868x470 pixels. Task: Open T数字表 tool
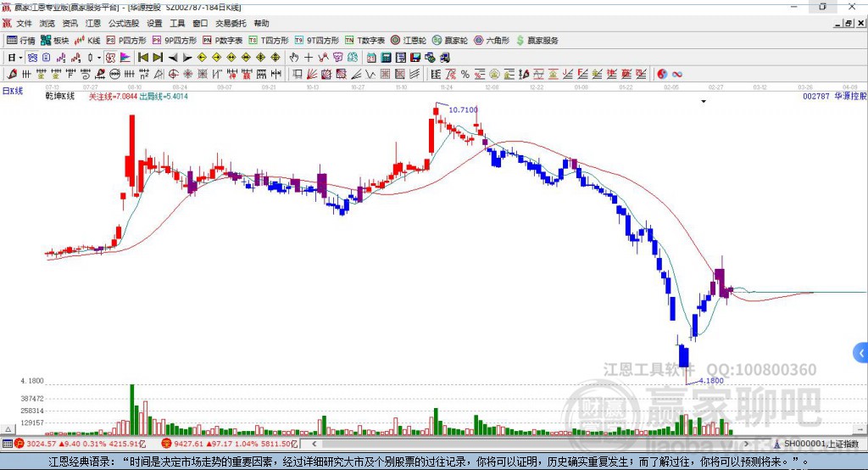tap(364, 41)
